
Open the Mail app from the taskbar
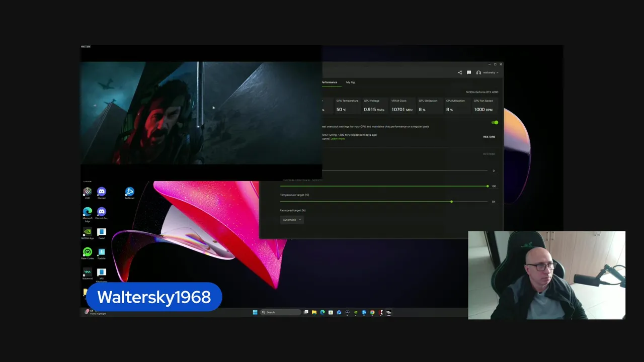tap(339, 312)
